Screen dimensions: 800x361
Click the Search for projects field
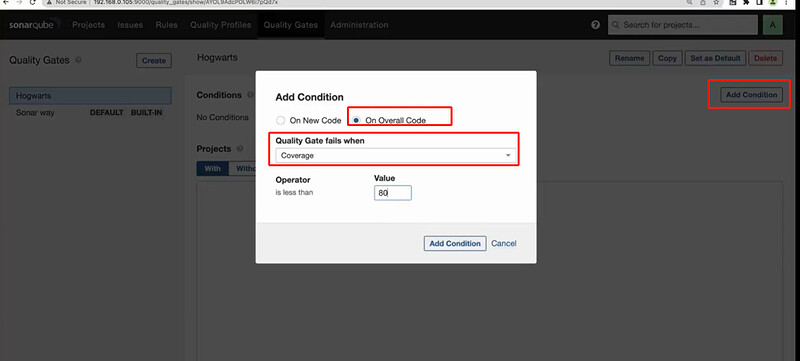(683, 24)
